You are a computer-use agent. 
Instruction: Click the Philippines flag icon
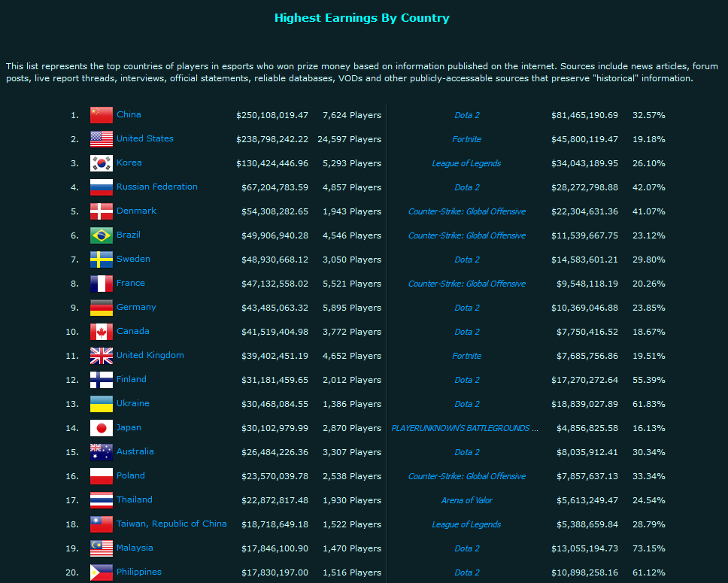point(101,572)
